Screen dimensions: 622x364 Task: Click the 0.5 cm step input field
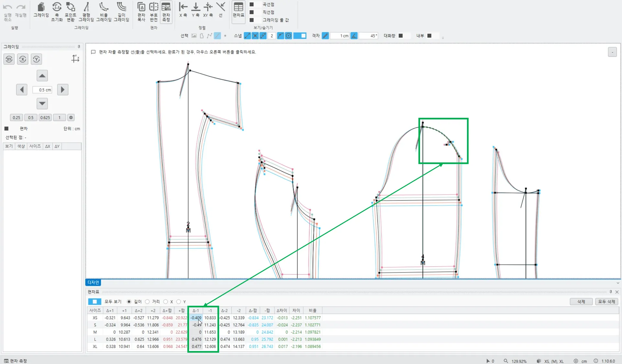coord(42,90)
